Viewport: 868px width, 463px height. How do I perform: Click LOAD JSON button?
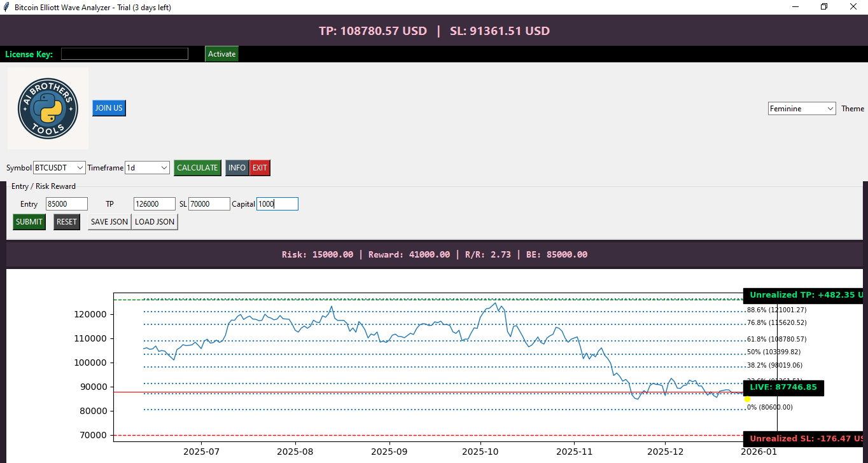[x=155, y=222]
